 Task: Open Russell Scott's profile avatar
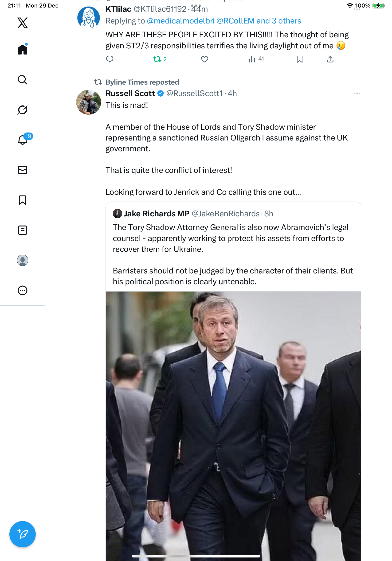(88, 102)
